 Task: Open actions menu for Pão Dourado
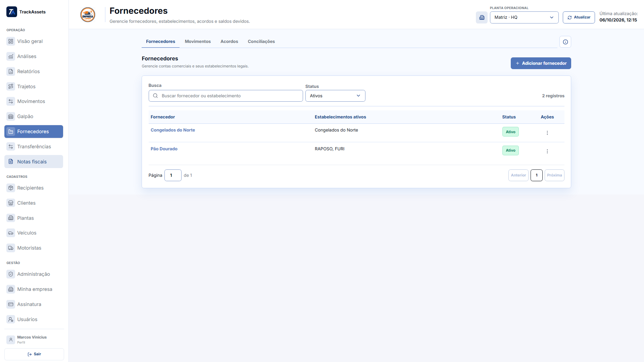pos(547,151)
